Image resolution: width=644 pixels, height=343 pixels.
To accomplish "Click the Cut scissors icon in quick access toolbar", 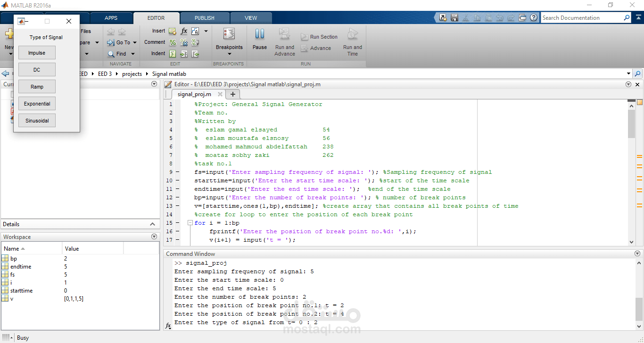I will click(466, 18).
